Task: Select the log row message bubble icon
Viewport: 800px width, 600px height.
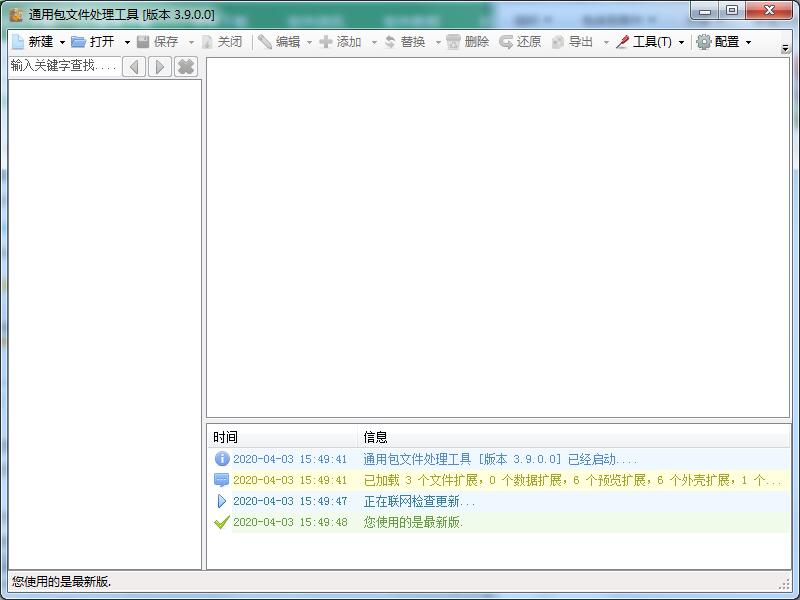Action: pyautogui.click(x=221, y=480)
